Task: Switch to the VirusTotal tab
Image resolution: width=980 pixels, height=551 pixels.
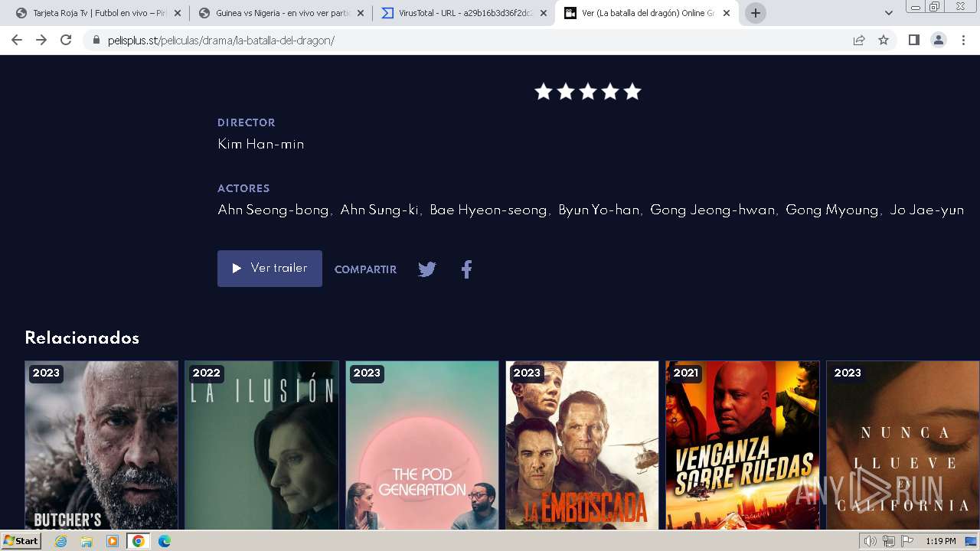Action: (x=463, y=13)
